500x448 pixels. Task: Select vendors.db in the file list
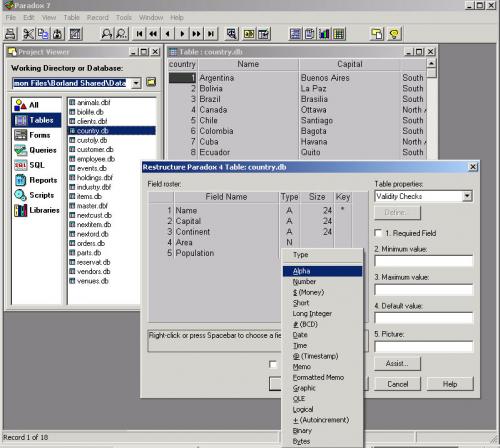coord(93,271)
